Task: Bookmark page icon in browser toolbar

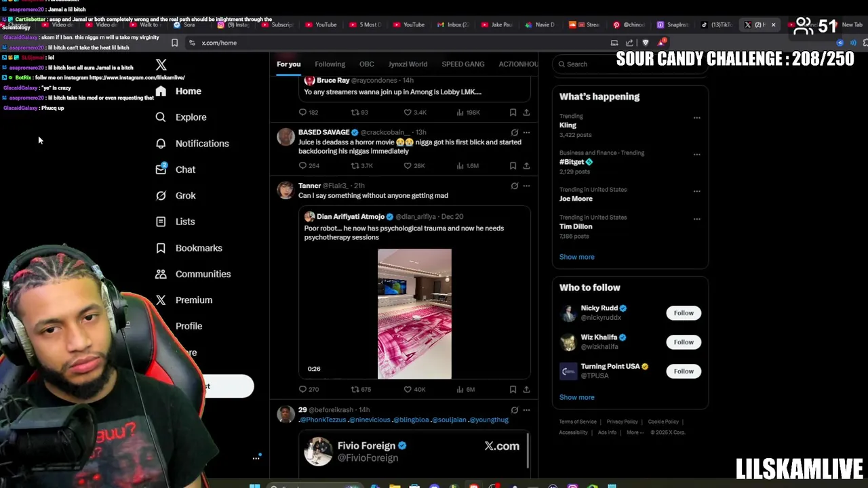Action: coord(174,43)
